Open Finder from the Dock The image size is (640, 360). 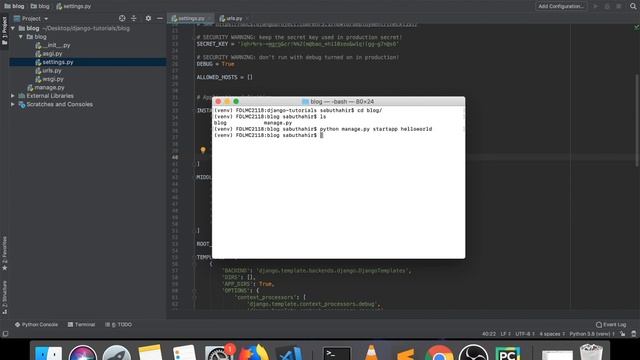[x=48, y=353]
